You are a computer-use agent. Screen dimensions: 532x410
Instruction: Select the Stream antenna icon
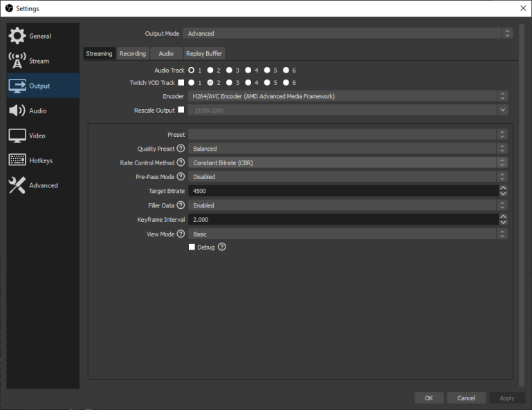17,61
